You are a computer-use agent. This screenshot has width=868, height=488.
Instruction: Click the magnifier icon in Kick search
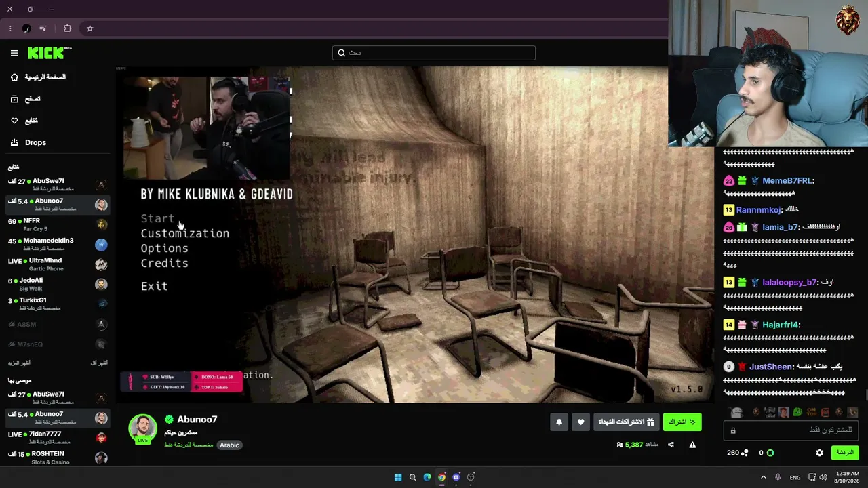click(x=342, y=53)
